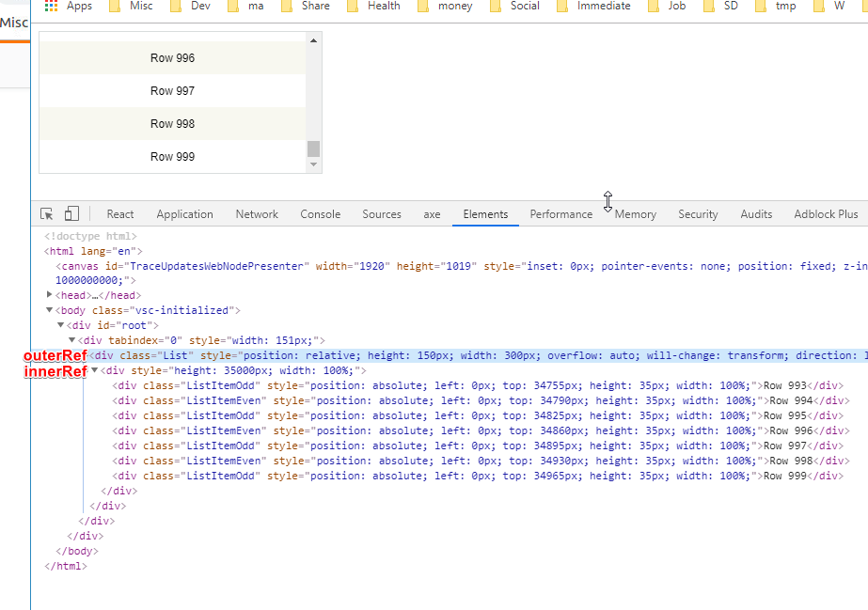This screenshot has width=868, height=610.
Task: Open the Immediate bookmarks folder
Action: [593, 6]
